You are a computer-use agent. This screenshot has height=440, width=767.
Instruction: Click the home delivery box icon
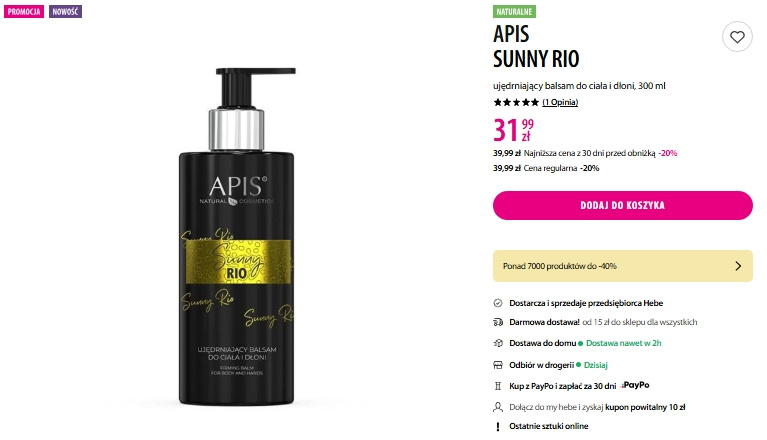coord(497,343)
